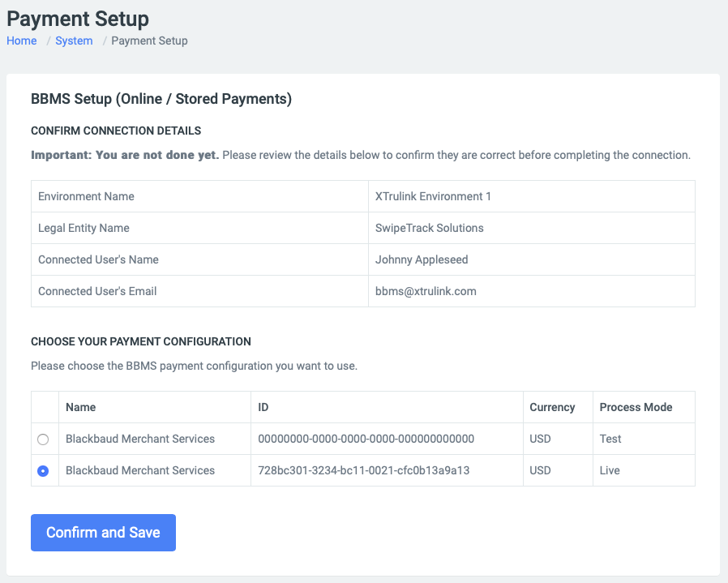This screenshot has height=583, width=728.
Task: Click the Choose Your Payment Configuration heading
Action: pos(141,342)
